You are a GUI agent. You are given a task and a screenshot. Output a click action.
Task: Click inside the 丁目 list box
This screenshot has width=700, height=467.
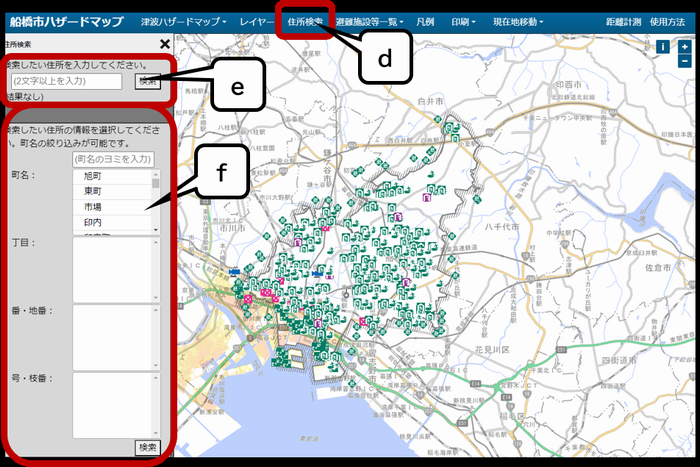116,270
